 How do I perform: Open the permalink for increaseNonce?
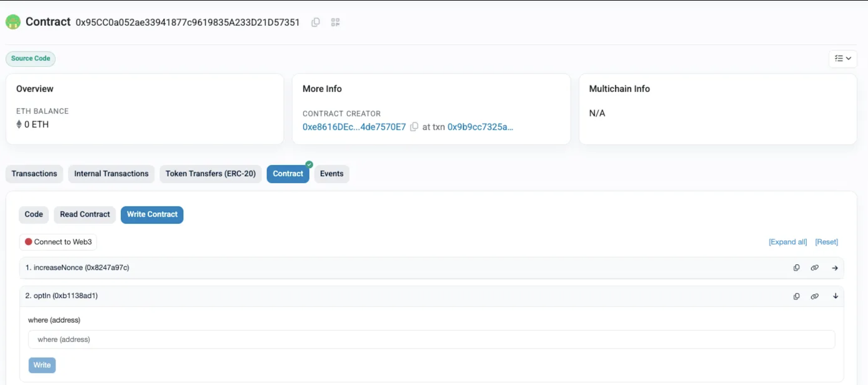(815, 267)
